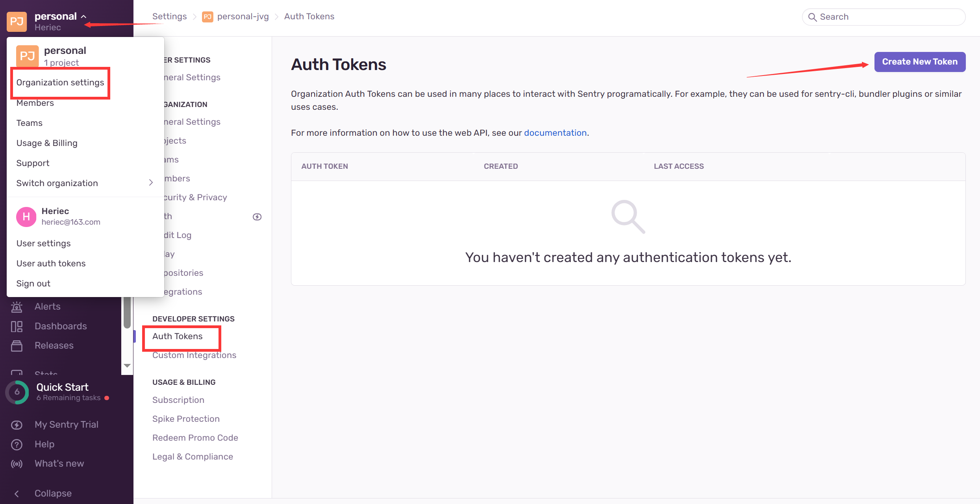
Task: Collapse the sidebar using Collapse chevron
Action: (x=17, y=493)
